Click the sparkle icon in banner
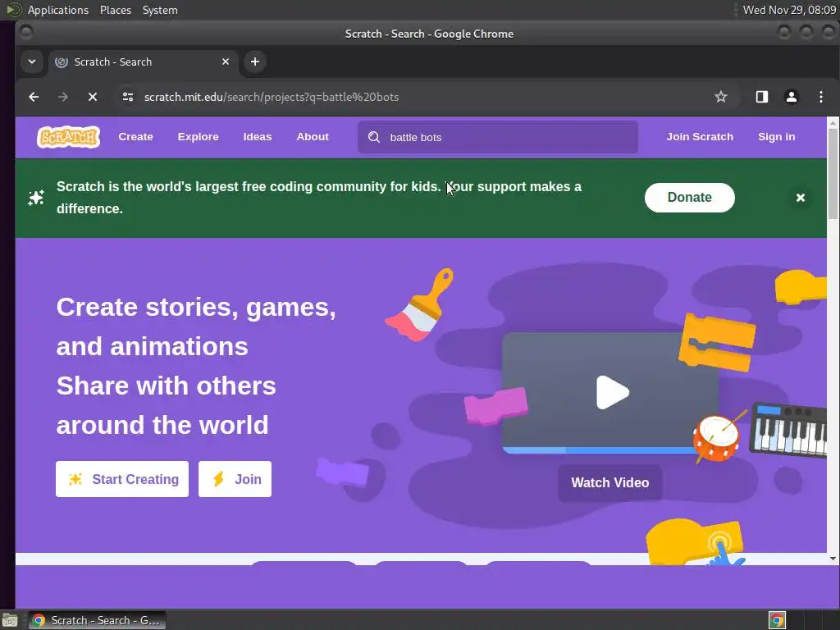The height and width of the screenshot is (630, 840). click(36, 198)
